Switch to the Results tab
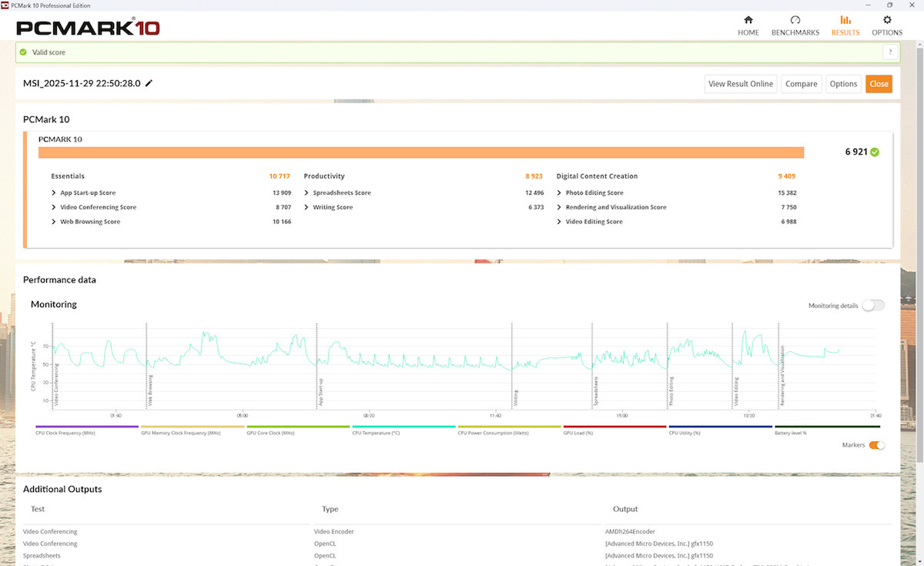The height and width of the screenshot is (566, 924). [x=845, y=25]
